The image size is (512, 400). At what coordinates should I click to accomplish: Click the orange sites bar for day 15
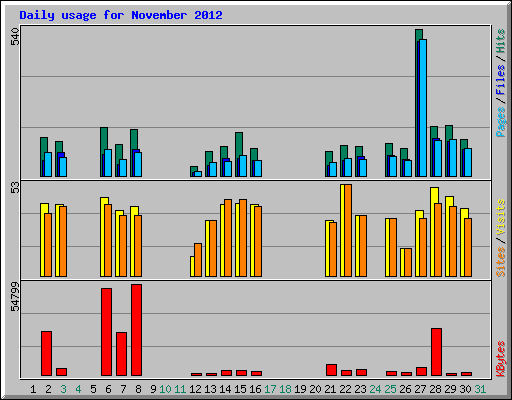click(243, 238)
